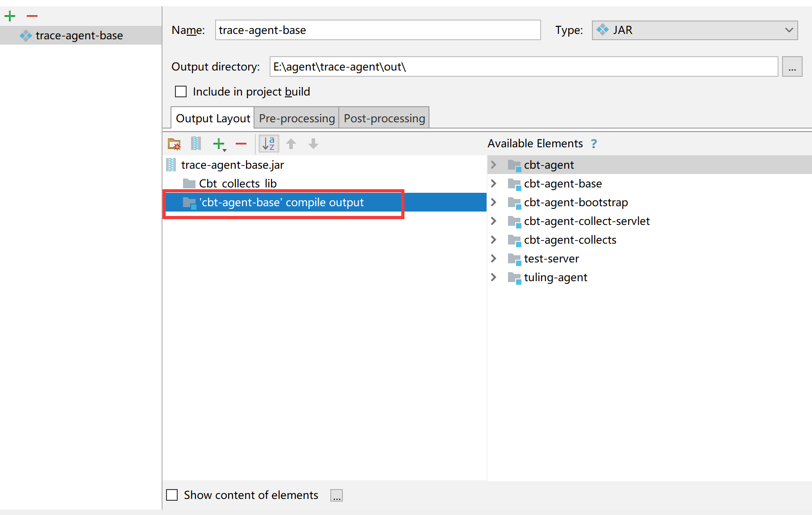Select trace-agent-base.jar root node
Screen dimensions: 812x515
pos(232,165)
